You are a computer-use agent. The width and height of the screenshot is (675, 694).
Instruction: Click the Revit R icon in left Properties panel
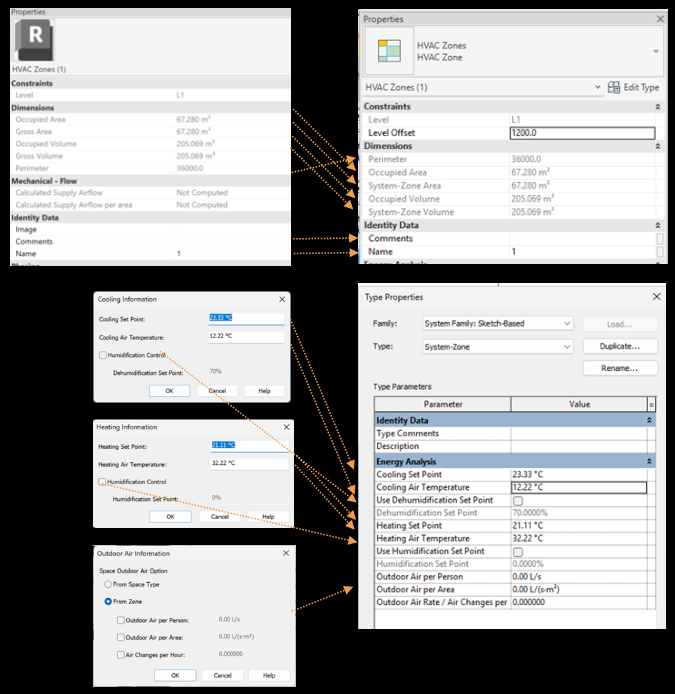click(x=37, y=39)
